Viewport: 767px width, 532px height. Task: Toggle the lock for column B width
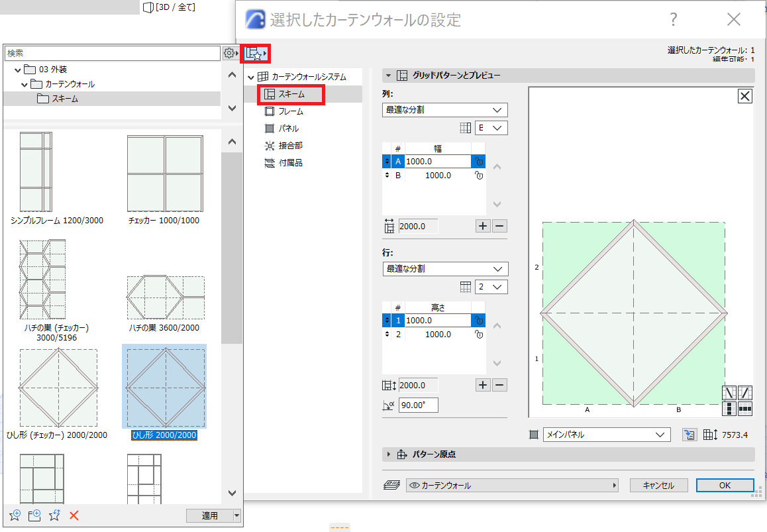coord(478,175)
